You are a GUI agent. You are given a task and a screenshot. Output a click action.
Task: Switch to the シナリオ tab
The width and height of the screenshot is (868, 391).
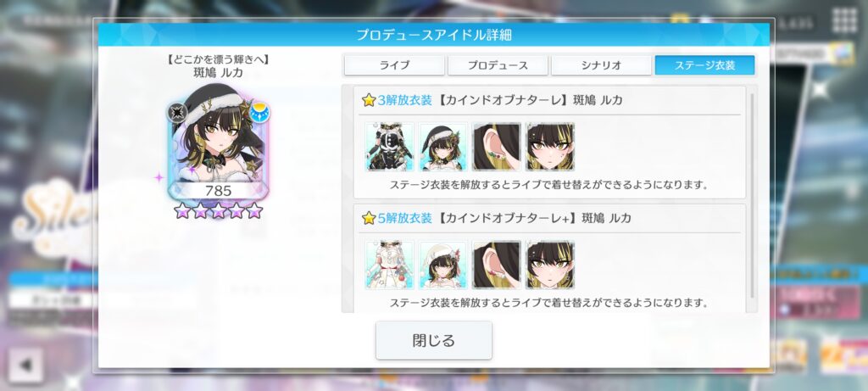[x=601, y=65]
